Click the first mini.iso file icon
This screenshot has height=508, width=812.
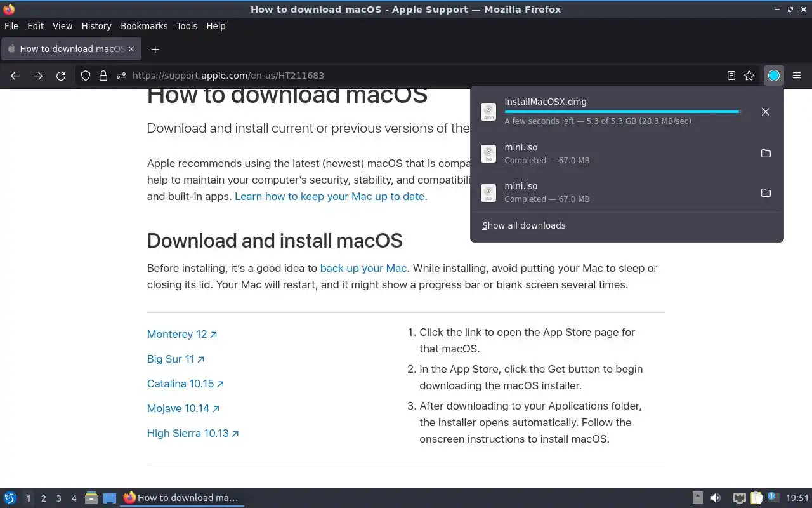point(488,154)
